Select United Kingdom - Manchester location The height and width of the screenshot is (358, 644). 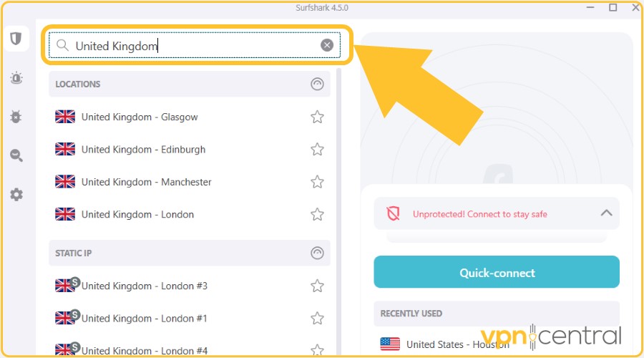190,182
